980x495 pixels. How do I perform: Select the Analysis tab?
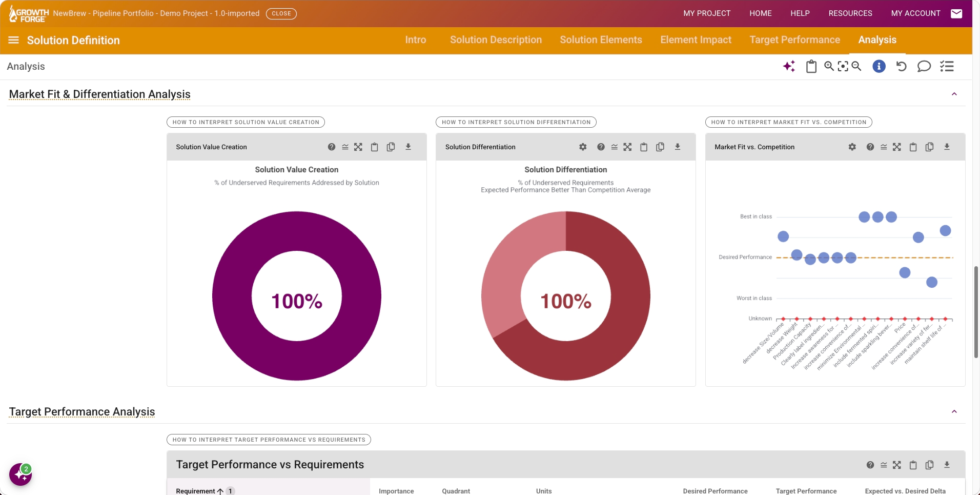pos(877,40)
